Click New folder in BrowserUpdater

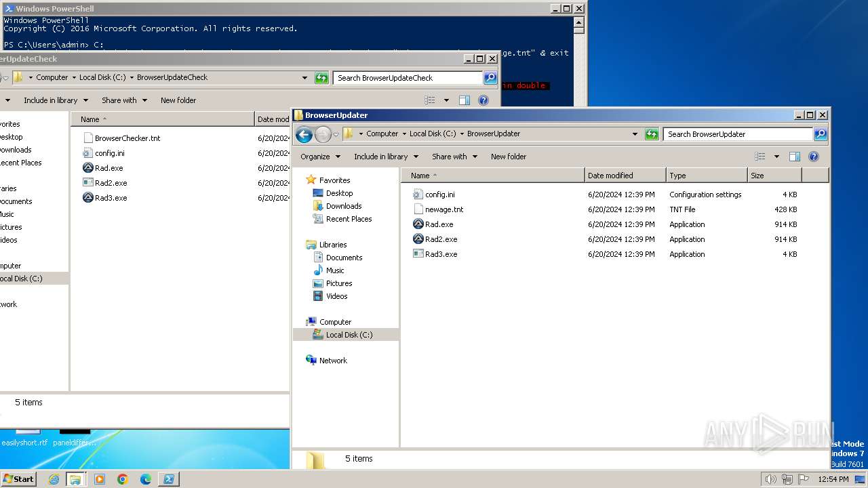(509, 157)
